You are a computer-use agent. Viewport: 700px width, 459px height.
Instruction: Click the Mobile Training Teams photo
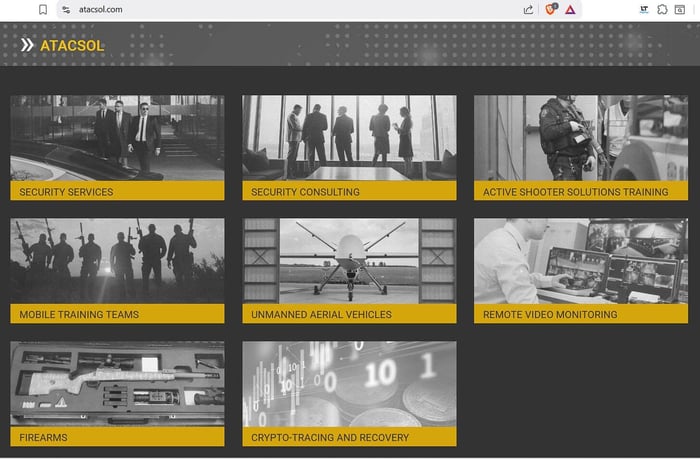[x=117, y=260]
